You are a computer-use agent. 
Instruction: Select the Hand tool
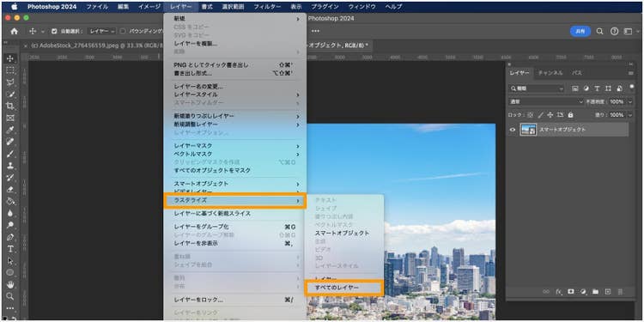click(10, 284)
